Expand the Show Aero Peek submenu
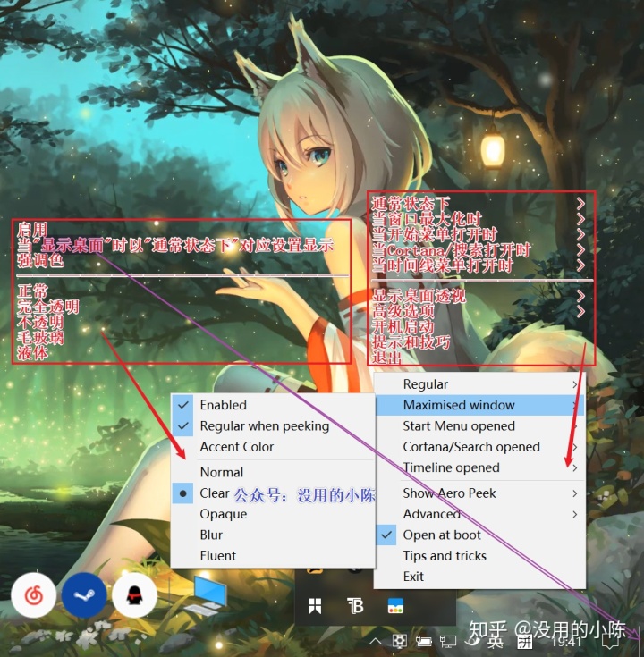The width and height of the screenshot is (644, 657). [x=479, y=493]
